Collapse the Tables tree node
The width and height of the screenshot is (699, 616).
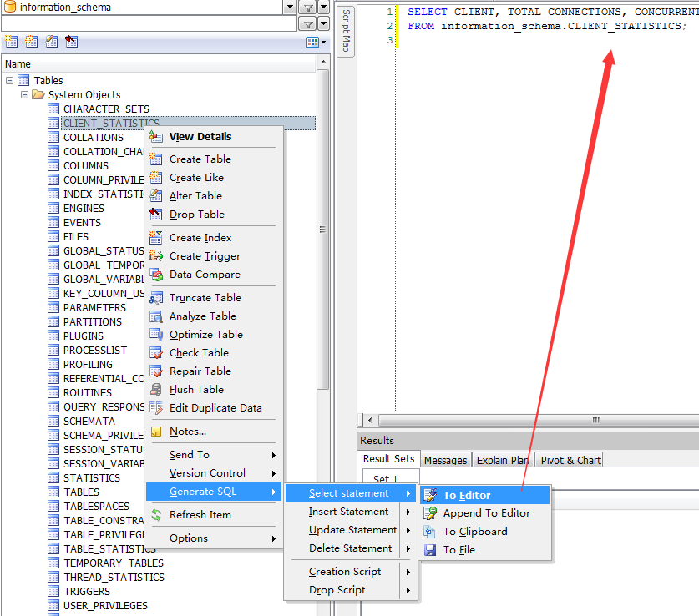(x=9, y=81)
